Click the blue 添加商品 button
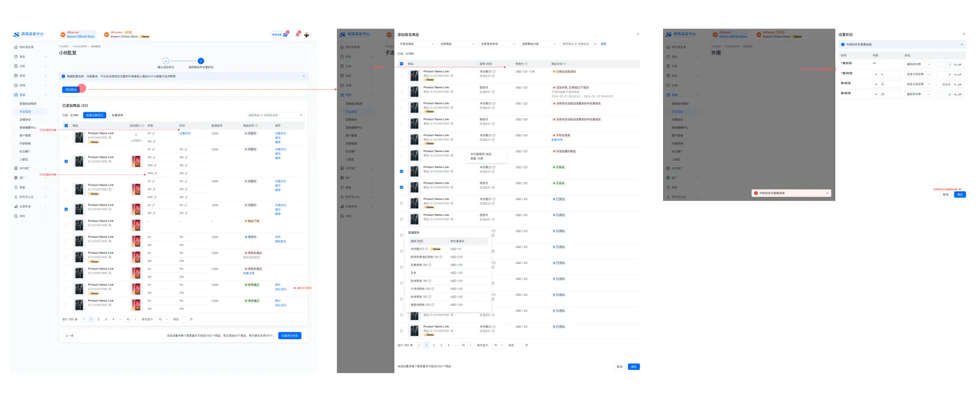 70,90
